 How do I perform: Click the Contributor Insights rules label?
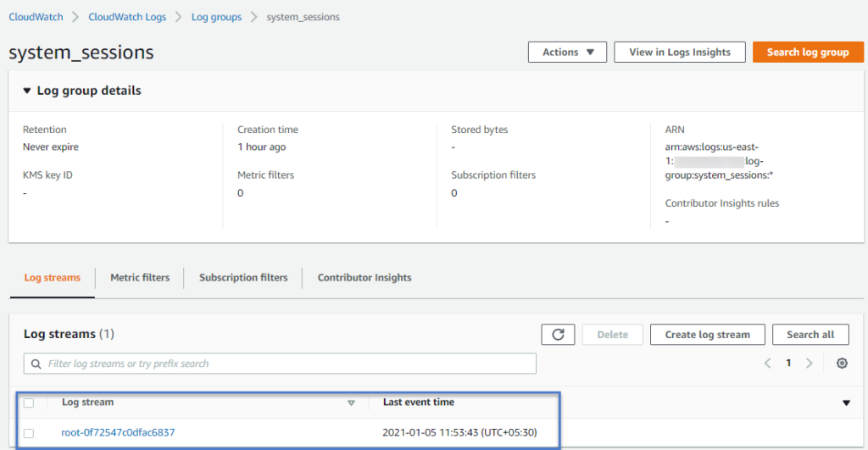pyautogui.click(x=722, y=203)
